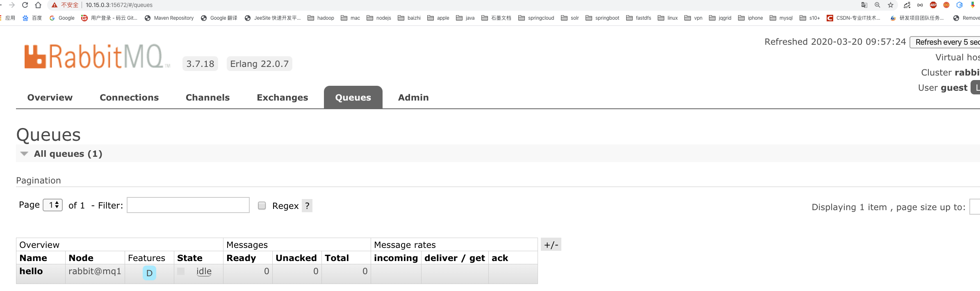
Task: Collapse the All queues section
Action: (24, 154)
